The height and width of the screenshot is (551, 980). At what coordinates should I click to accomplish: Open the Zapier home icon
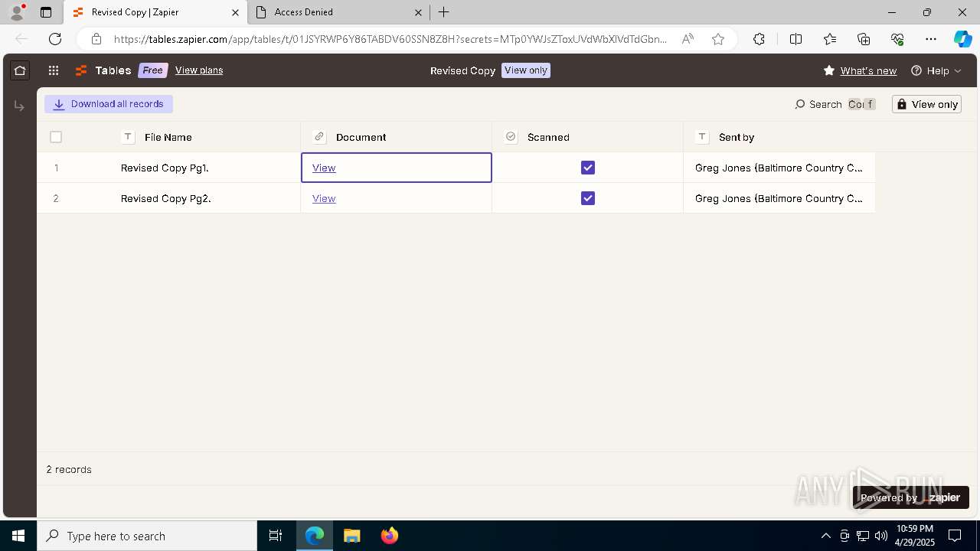click(20, 70)
